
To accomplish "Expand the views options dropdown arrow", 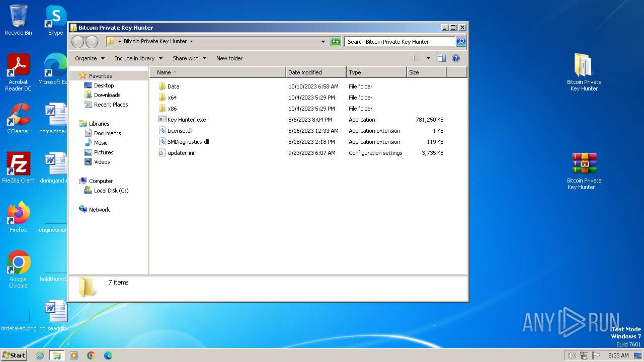I will click(428, 58).
